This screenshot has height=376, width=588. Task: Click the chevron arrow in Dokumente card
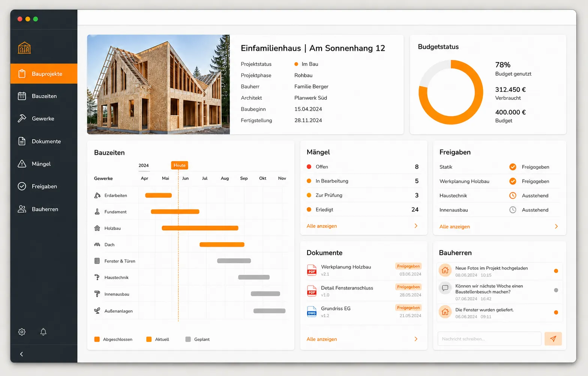click(416, 339)
